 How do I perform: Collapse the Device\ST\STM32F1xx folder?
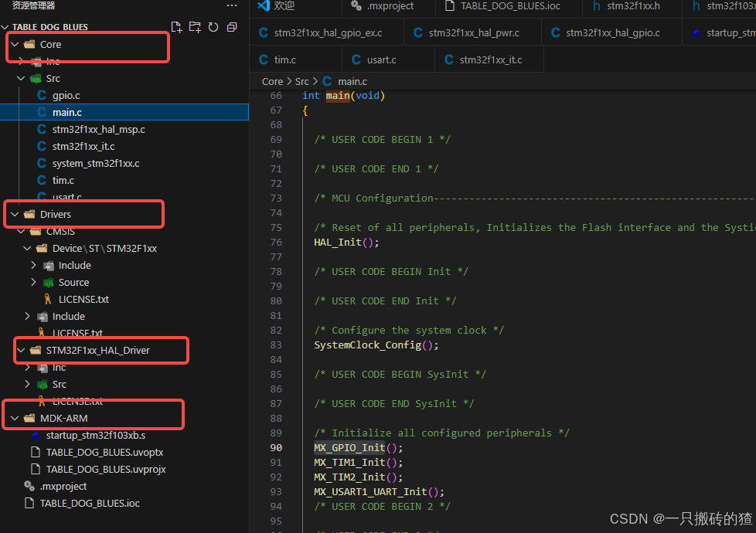point(27,248)
